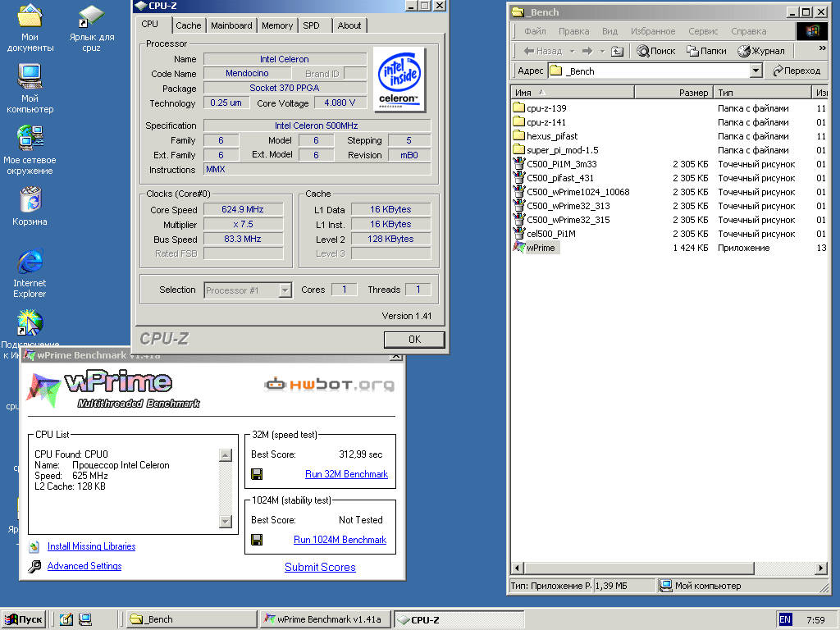This screenshot has height=630, width=840.
Task: Click the Поиск search toolbar button
Action: pyautogui.click(x=655, y=51)
